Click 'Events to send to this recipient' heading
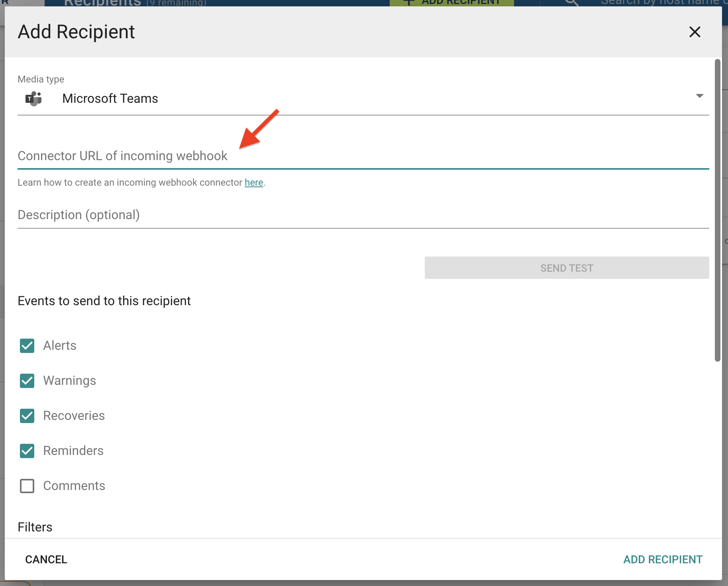 point(104,301)
